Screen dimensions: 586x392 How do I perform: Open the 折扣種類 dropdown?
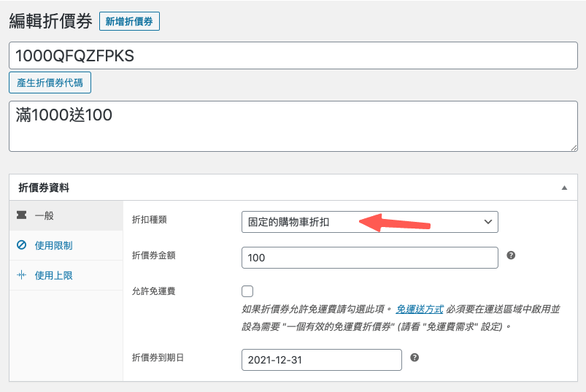coord(369,222)
